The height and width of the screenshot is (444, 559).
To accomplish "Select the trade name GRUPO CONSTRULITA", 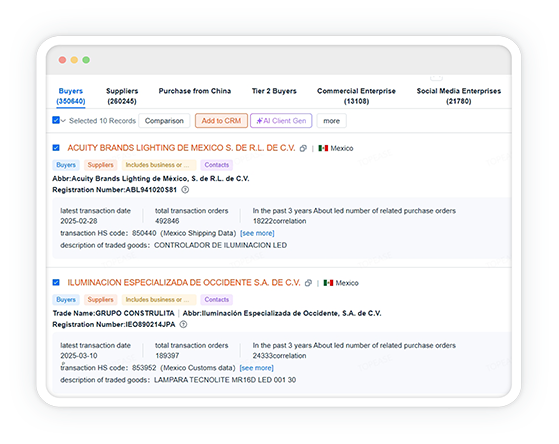I will [135, 313].
